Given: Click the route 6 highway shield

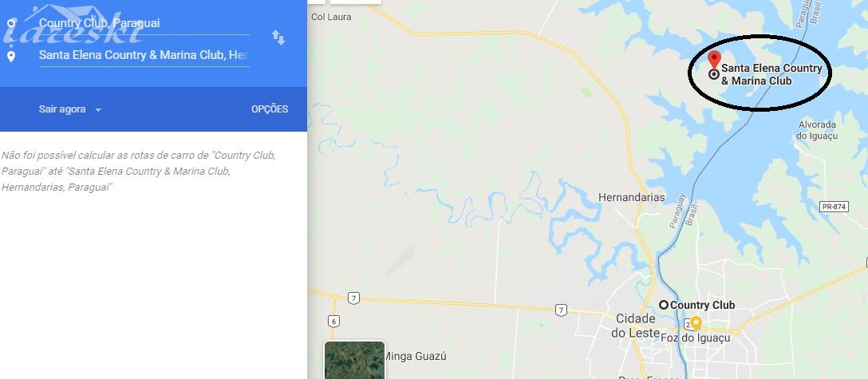Looking at the screenshot, I should click(333, 321).
